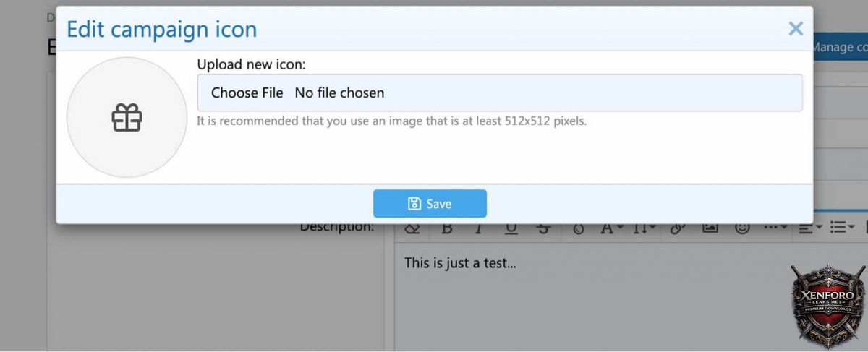Open the smilies emoji picker

(742, 228)
